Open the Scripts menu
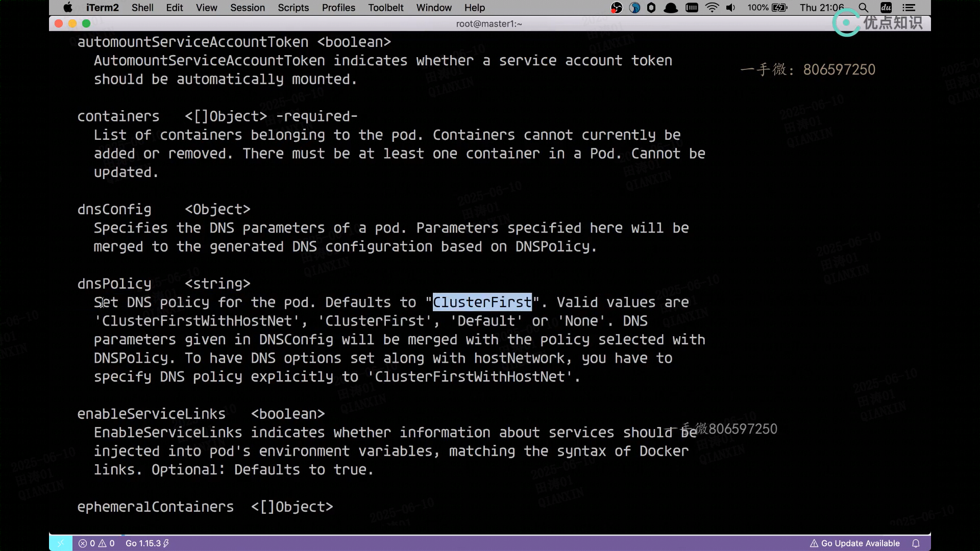Image resolution: width=980 pixels, height=551 pixels. pos(293,8)
